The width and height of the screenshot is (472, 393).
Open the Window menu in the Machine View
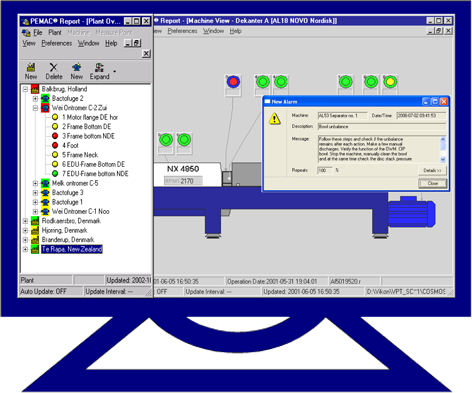coord(213,31)
